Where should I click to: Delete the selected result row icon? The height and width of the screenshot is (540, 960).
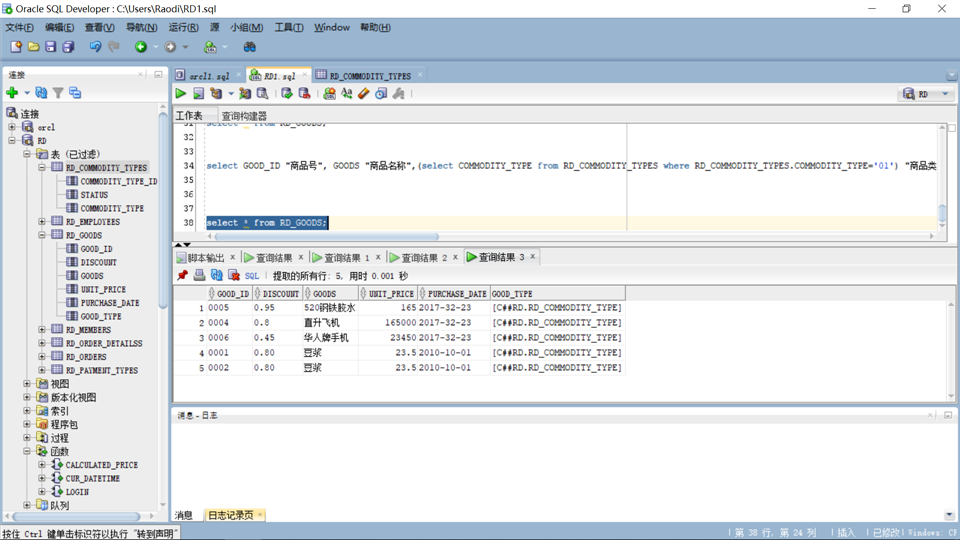pyautogui.click(x=233, y=276)
